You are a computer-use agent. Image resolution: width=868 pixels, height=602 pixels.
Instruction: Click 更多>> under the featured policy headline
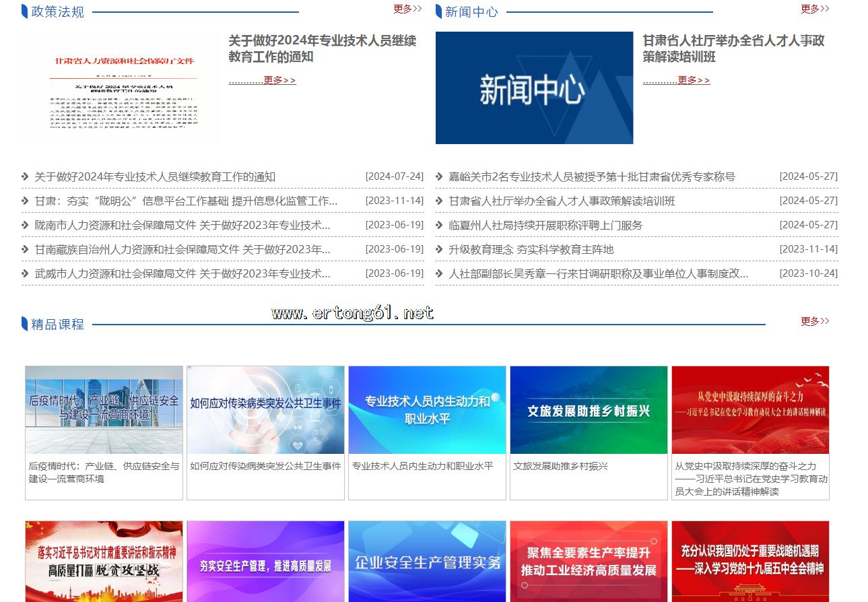coord(279,80)
